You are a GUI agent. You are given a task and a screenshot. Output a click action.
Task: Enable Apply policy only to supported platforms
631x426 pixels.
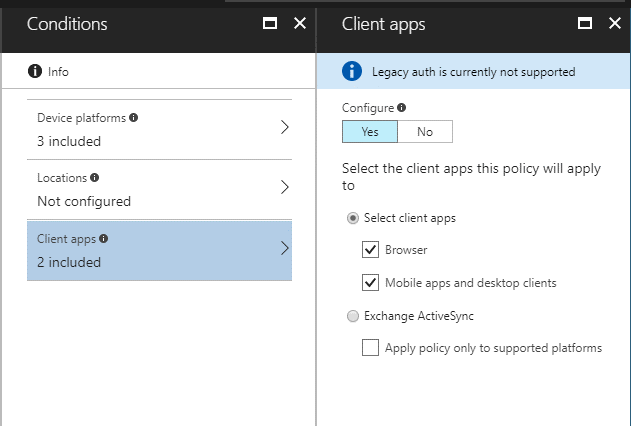[371, 348]
